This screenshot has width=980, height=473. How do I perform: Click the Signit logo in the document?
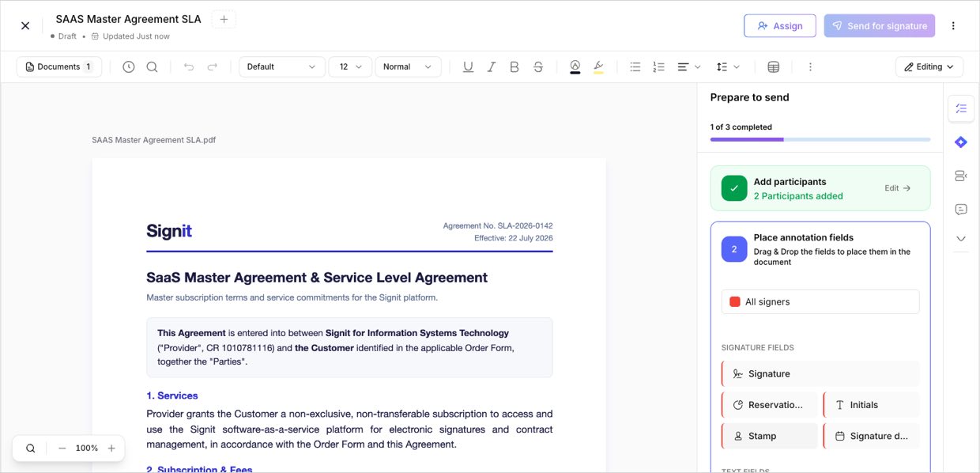pos(169,231)
